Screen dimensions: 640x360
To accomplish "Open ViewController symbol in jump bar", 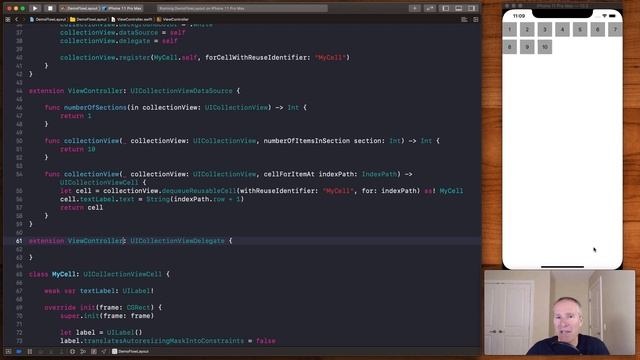I will tap(173, 19).
